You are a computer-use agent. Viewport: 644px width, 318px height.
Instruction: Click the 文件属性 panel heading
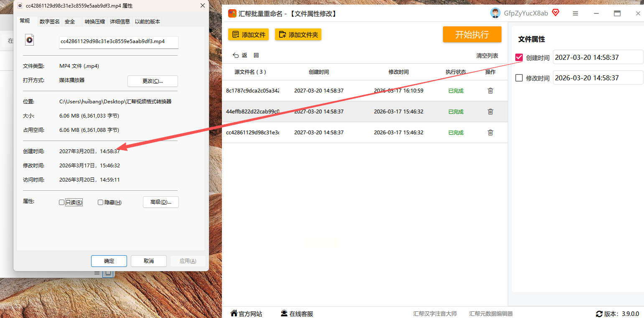coord(532,39)
